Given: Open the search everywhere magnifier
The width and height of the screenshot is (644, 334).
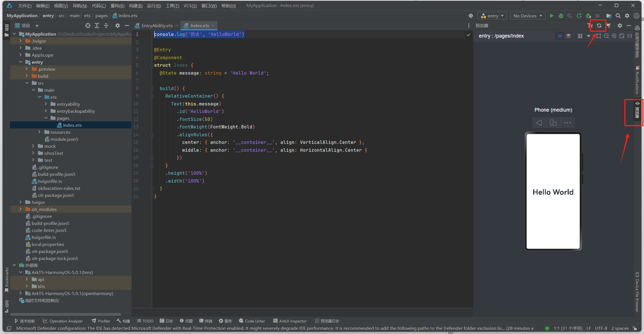Looking at the screenshot, I should 618,16.
